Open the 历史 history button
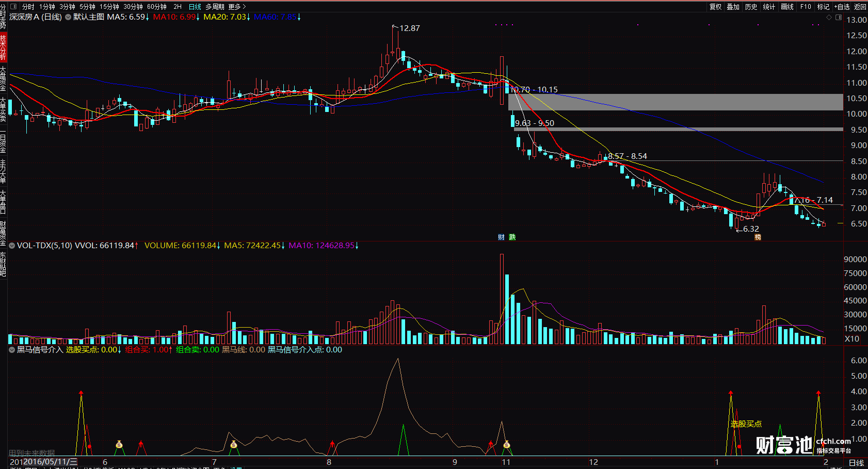Image resolution: width=868 pixels, height=469 pixels. tap(751, 7)
